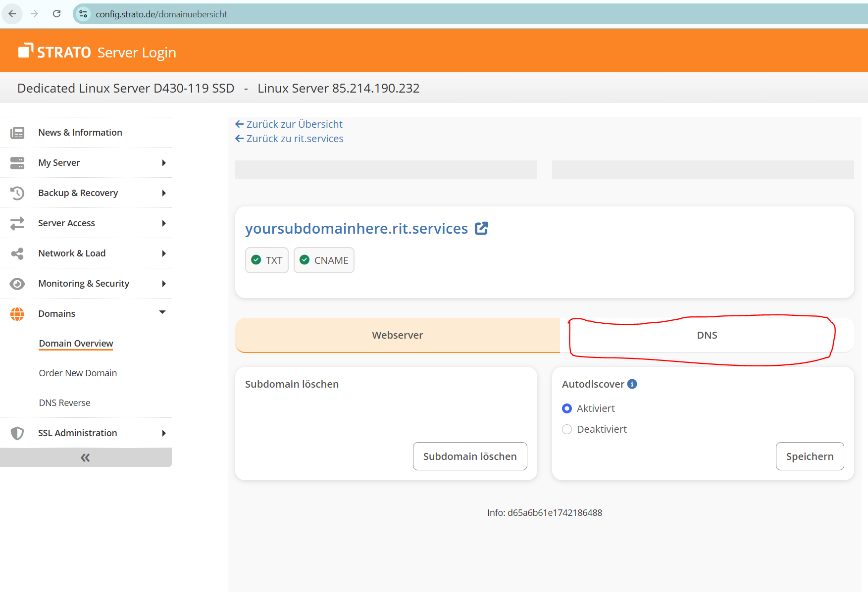Expand the Server Access arrow
Viewport: 868px width, 605px height.
click(x=164, y=223)
